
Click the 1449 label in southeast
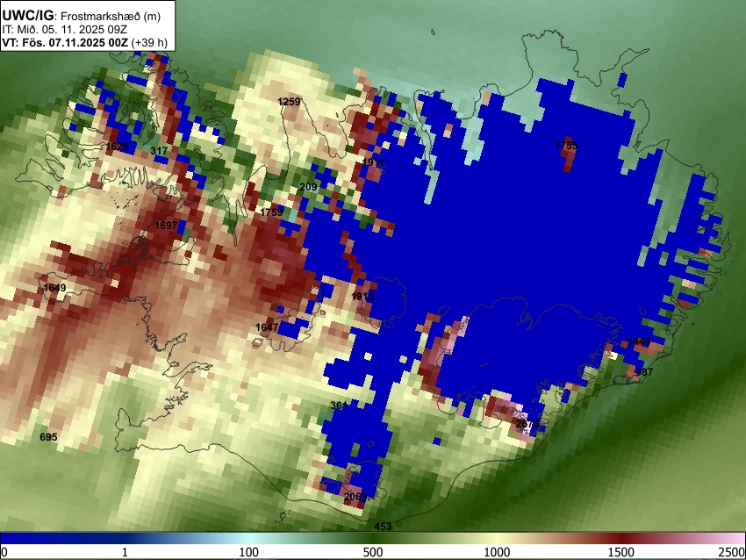coord(639,341)
